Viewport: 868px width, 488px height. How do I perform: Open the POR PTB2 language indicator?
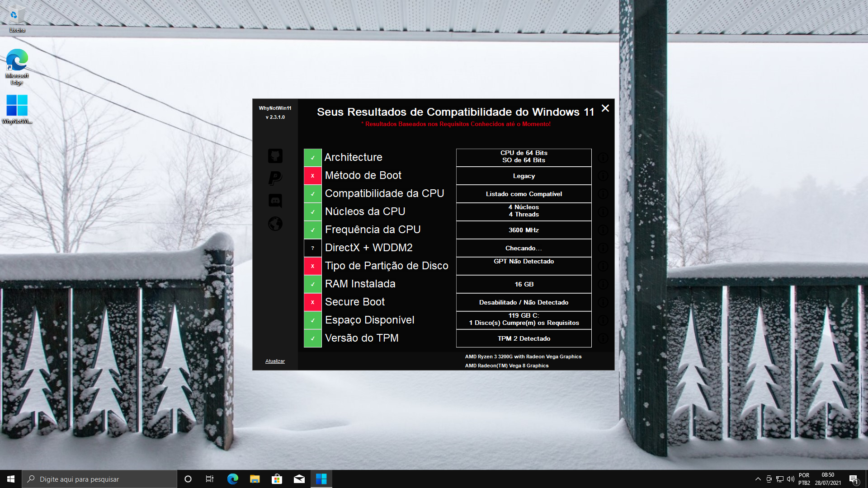click(x=804, y=479)
